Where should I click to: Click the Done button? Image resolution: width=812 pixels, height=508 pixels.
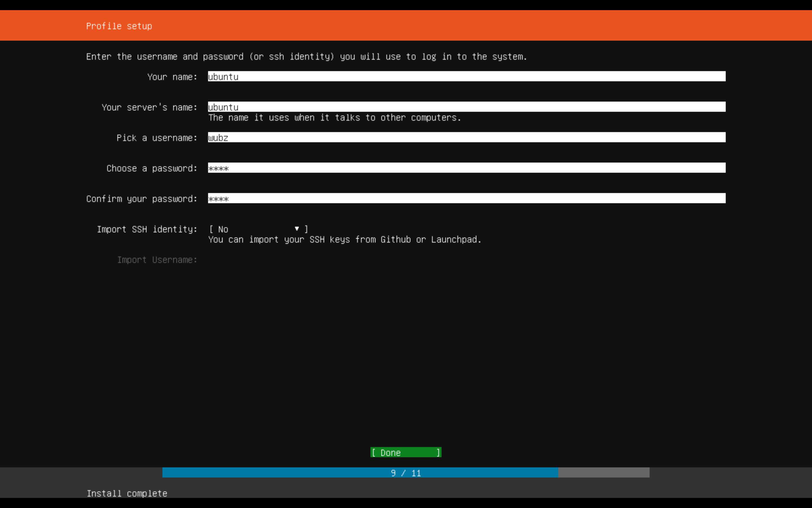coord(406,453)
